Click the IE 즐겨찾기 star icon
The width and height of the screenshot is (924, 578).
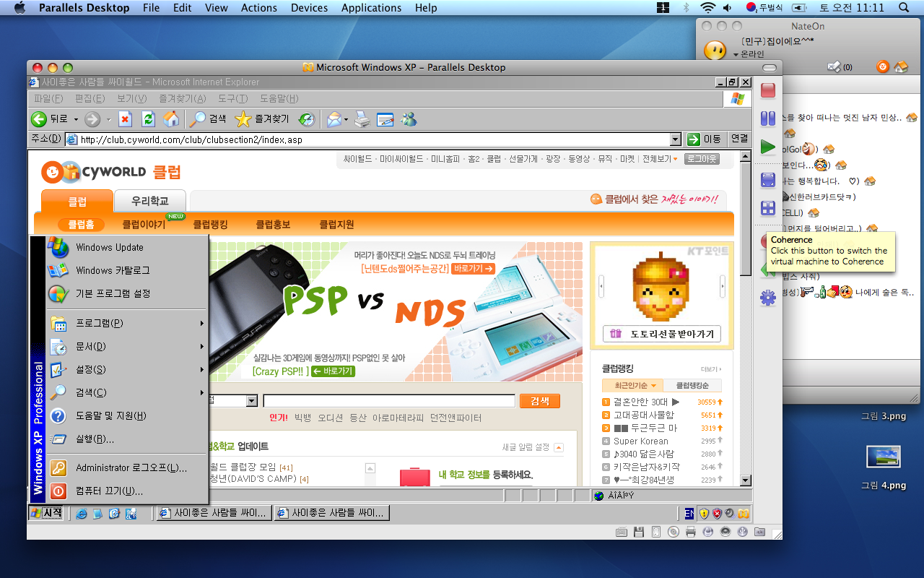pyautogui.click(x=243, y=119)
